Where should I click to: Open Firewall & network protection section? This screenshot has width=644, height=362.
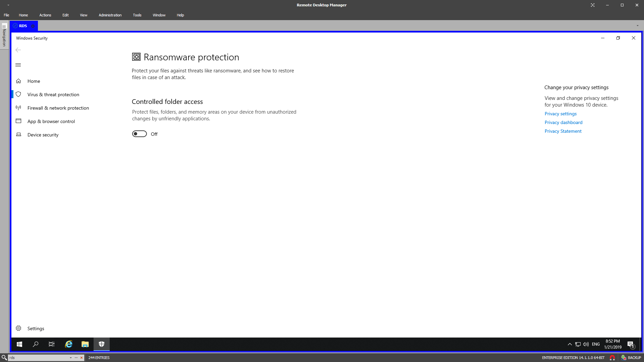pyautogui.click(x=58, y=108)
